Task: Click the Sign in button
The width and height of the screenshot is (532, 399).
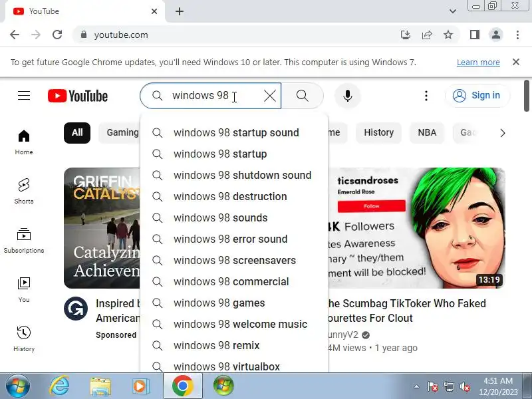Action: click(477, 96)
